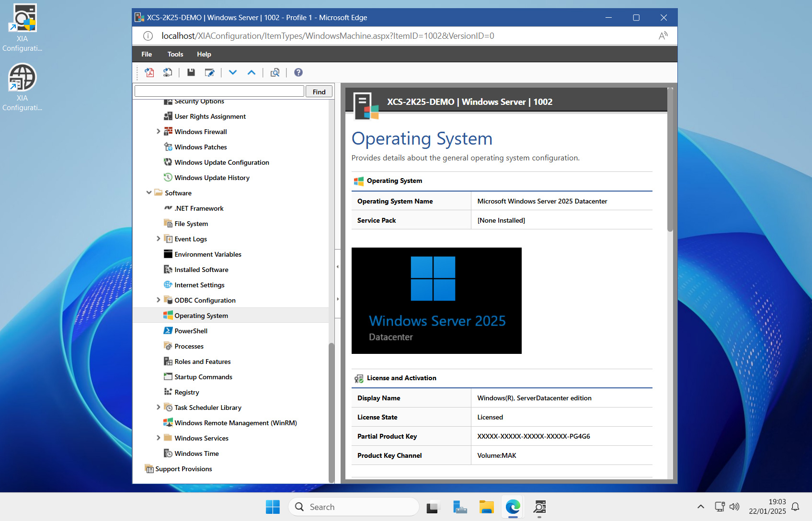The height and width of the screenshot is (521, 812).
Task: Click the Windows Firewall brick wall icon
Action: (168, 131)
